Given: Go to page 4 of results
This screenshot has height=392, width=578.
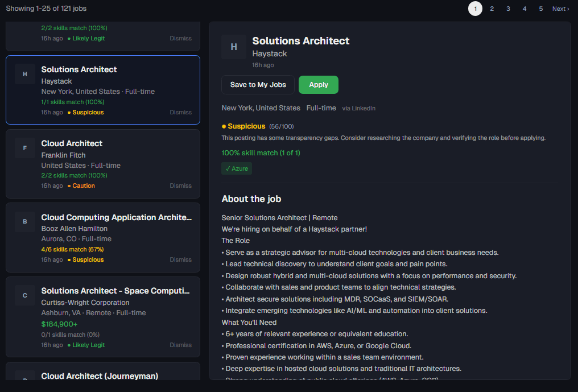Looking at the screenshot, I should click(525, 9).
